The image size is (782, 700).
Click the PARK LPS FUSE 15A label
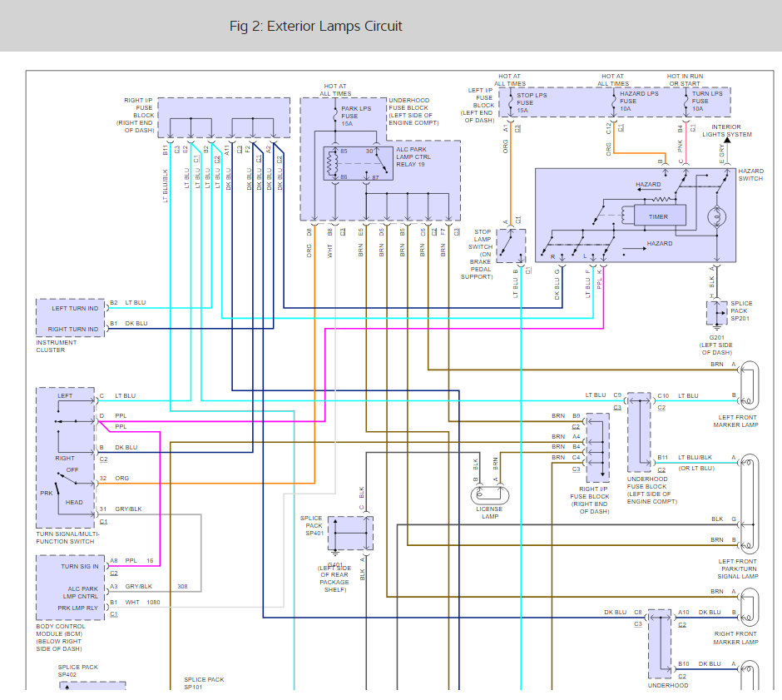click(x=356, y=116)
